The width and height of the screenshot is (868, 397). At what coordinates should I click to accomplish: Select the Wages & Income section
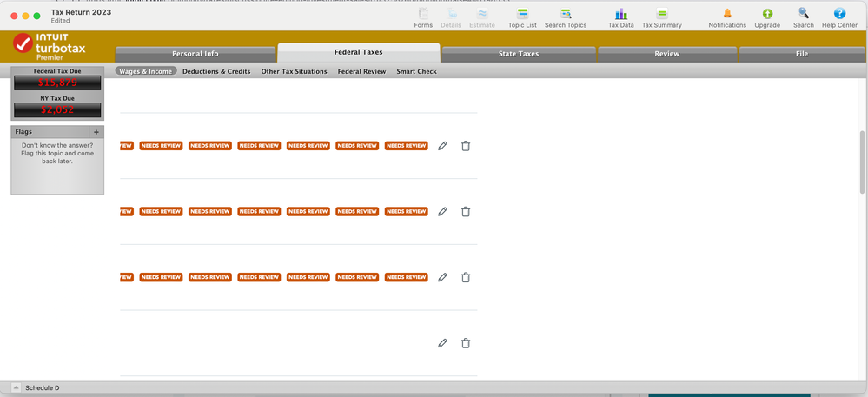[x=146, y=71]
